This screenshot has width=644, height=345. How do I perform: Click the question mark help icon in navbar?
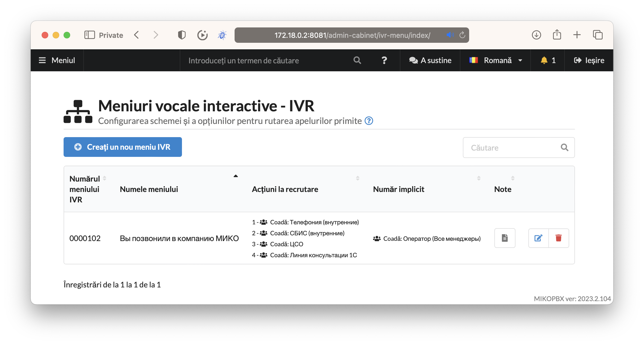[384, 60]
